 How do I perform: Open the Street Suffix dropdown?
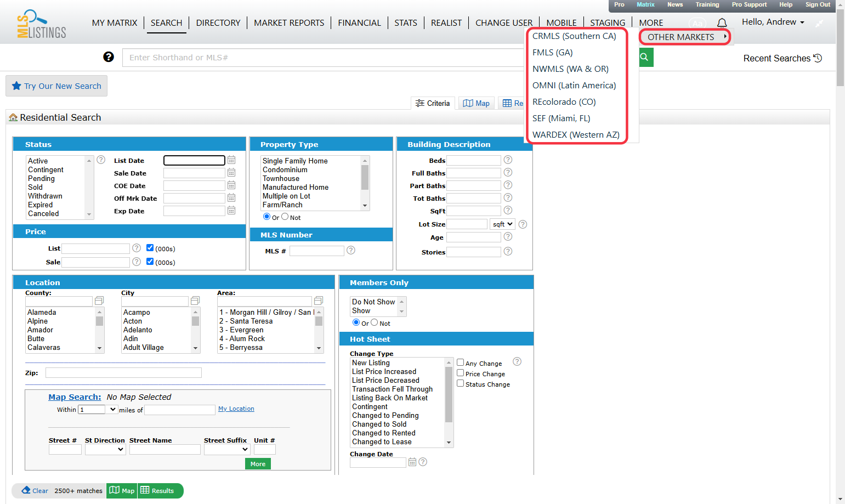227,449
